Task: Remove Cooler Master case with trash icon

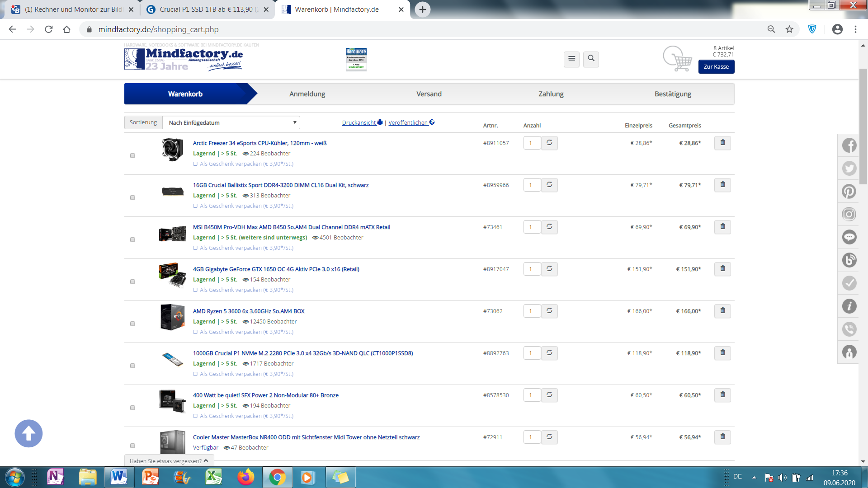Action: [722, 437]
